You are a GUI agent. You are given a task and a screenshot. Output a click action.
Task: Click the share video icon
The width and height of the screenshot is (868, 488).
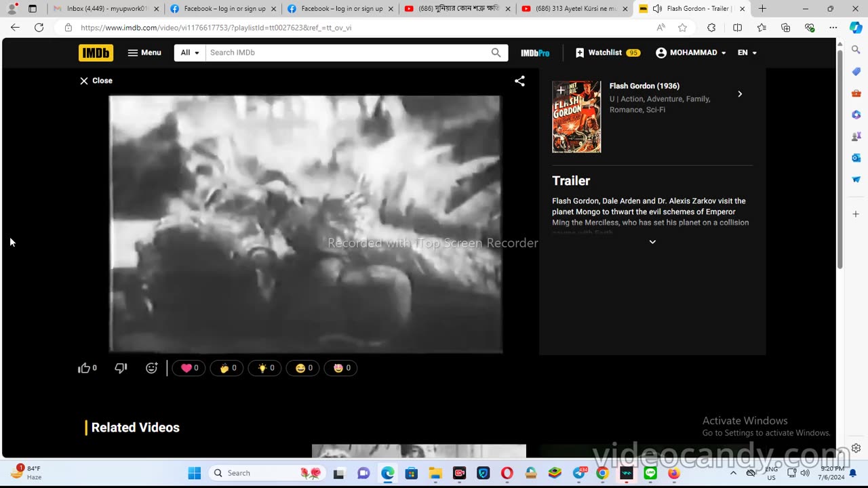coord(519,81)
